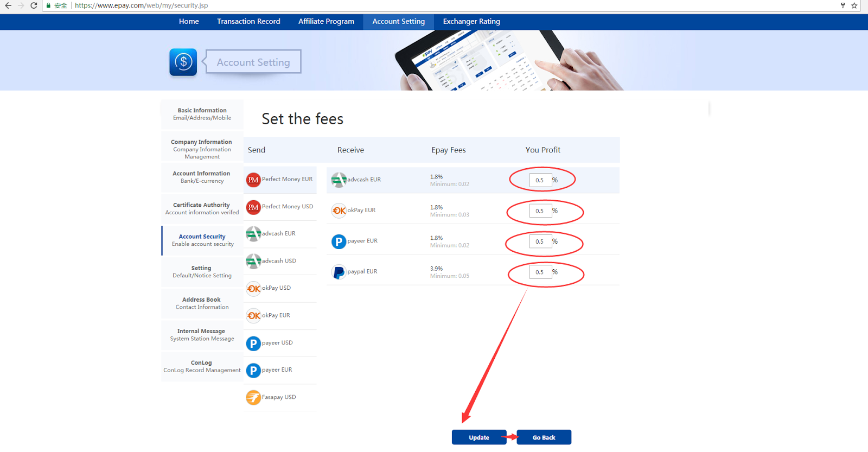Select Fasapay USD send currency

click(x=280, y=397)
